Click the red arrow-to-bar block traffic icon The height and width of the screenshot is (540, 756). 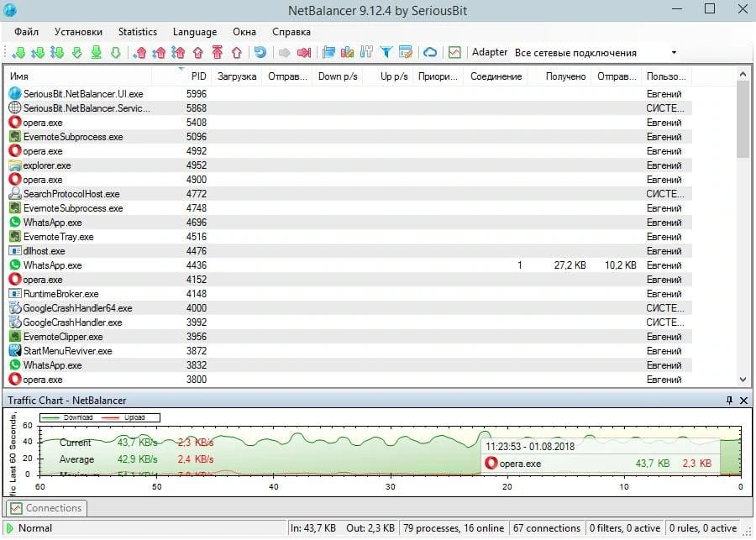[x=304, y=52]
